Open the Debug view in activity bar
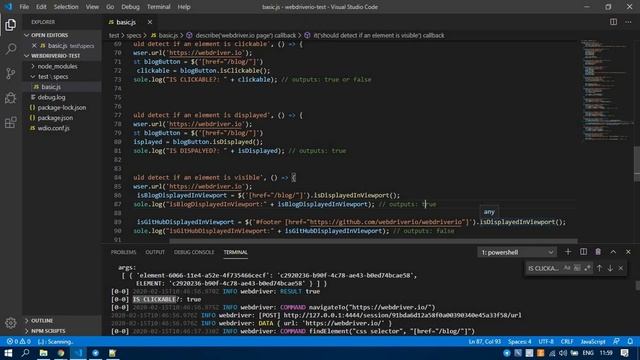The width and height of the screenshot is (640, 360). 11,98
